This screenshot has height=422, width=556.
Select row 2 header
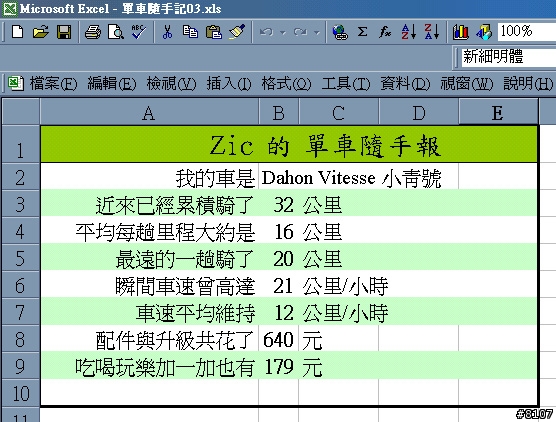point(21,177)
